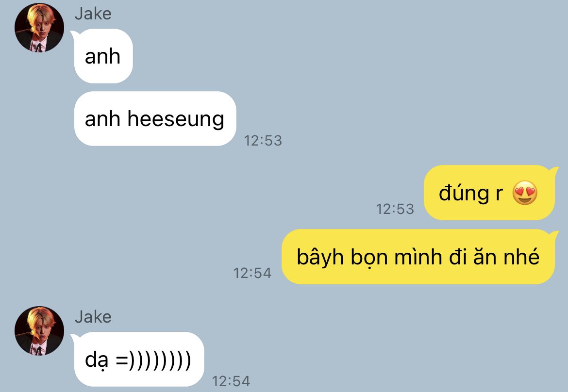Select the "anh heeseung" message bubble
The image size is (568, 392).
155,119
